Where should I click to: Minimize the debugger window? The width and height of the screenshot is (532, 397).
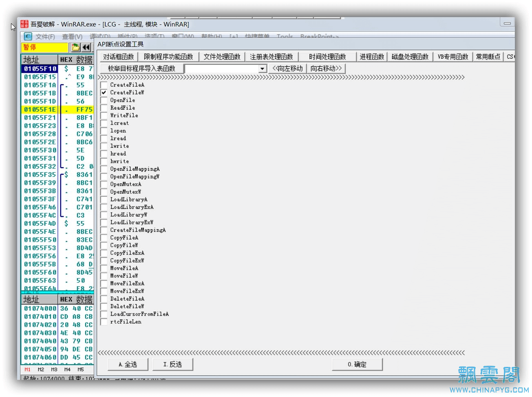[507, 23]
